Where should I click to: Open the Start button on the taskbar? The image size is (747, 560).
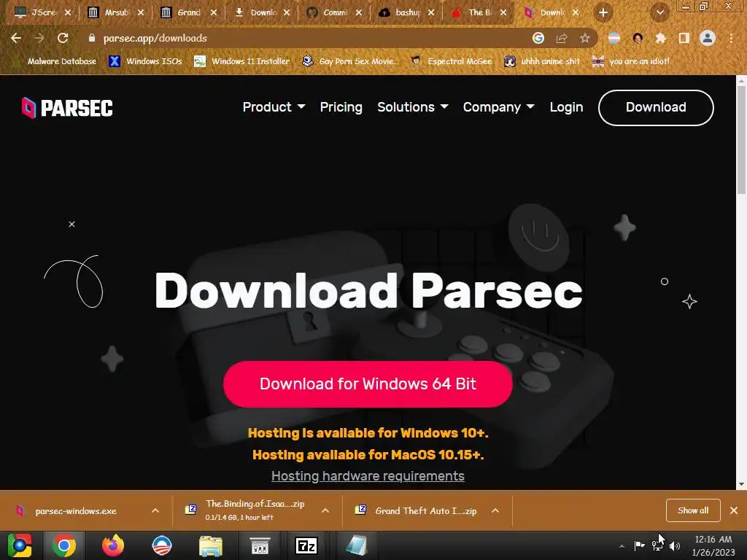pyautogui.click(x=20, y=545)
